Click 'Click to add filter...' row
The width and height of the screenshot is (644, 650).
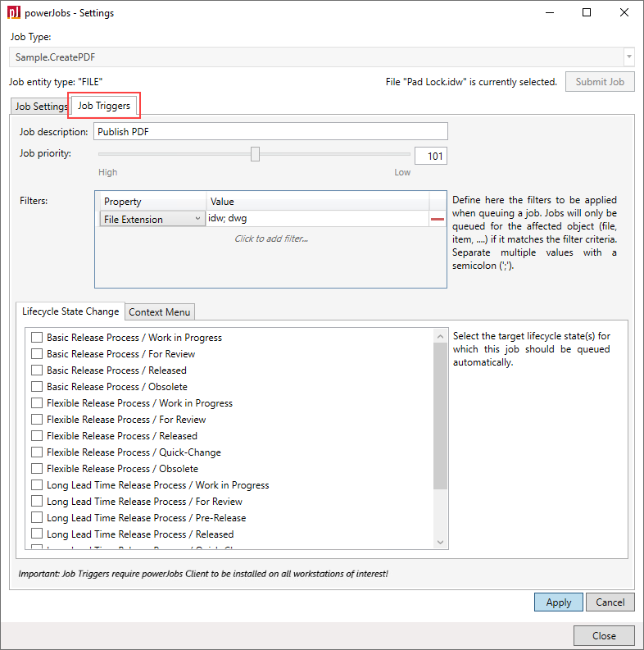(x=271, y=239)
